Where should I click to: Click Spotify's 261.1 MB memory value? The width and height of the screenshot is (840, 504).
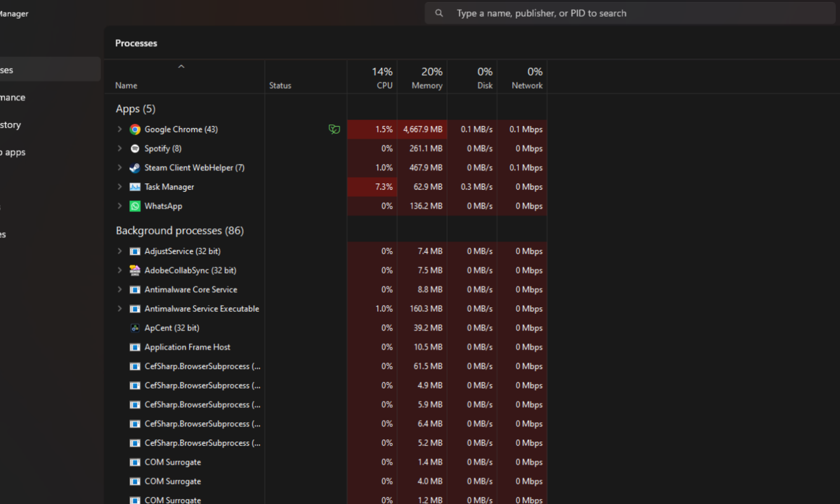click(426, 149)
